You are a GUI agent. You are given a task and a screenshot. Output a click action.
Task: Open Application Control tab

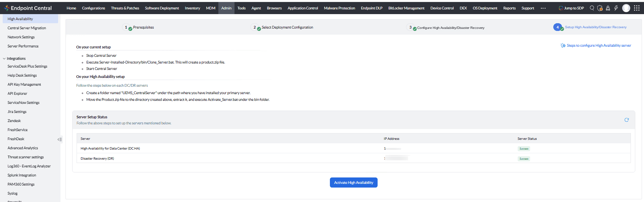[303, 8]
